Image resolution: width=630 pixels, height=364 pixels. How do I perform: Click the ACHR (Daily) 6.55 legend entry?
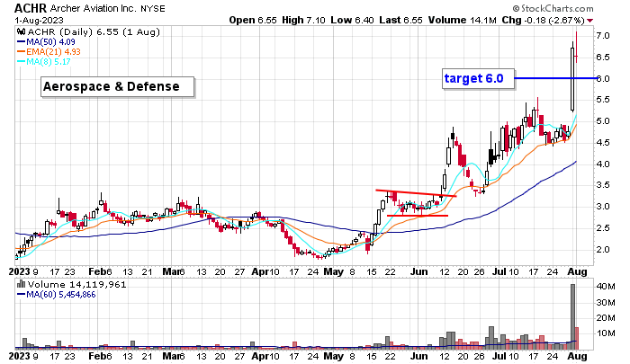[x=93, y=31]
